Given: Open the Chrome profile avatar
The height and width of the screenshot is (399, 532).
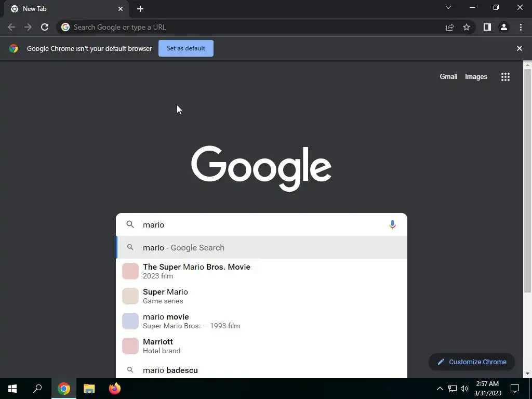Looking at the screenshot, I should coord(504,27).
